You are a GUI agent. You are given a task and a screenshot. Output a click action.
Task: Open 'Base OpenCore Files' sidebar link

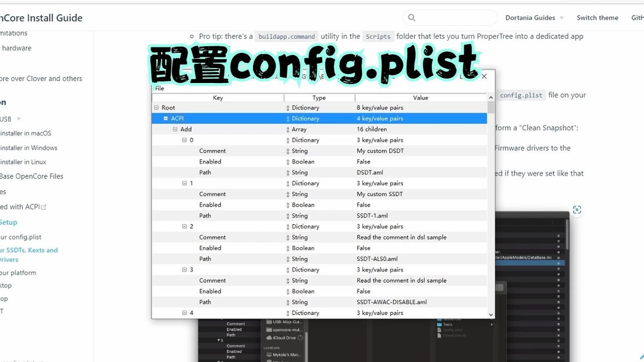32,176
